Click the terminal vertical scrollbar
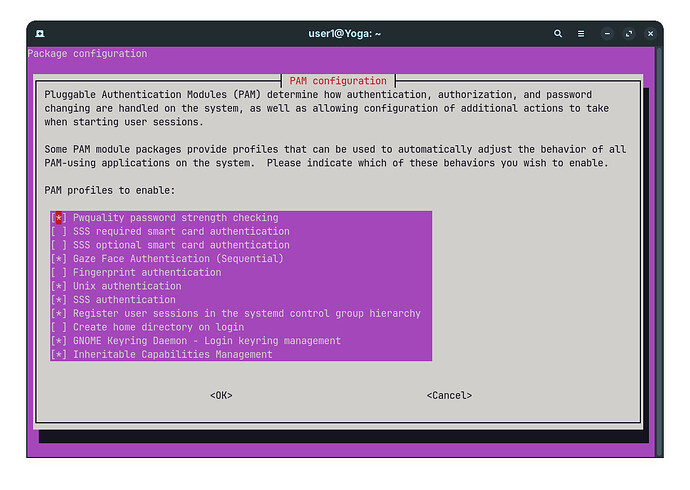 [x=659, y=252]
